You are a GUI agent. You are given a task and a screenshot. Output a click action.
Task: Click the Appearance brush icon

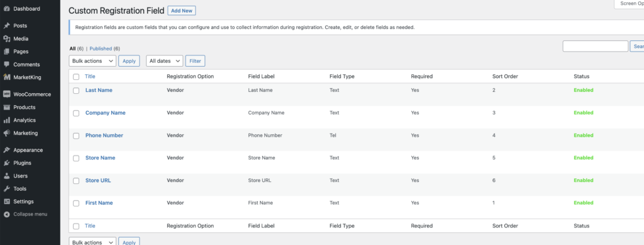coord(6,150)
